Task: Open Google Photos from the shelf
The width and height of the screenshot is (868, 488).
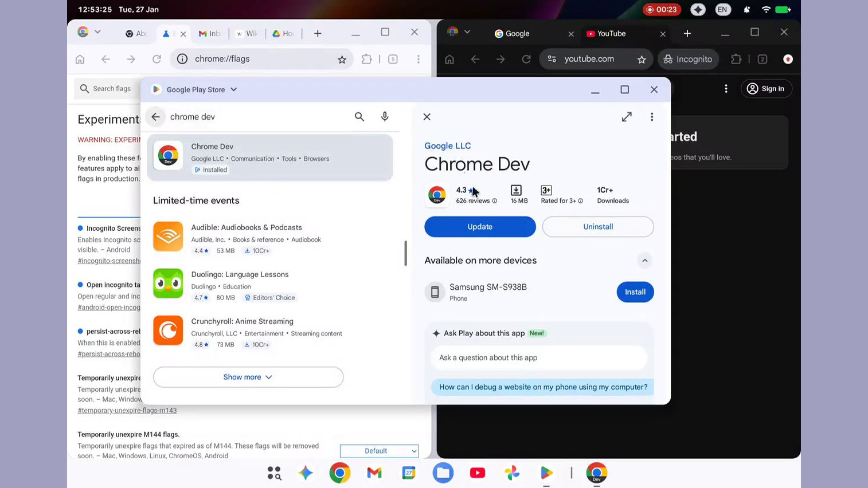Action: [511, 473]
